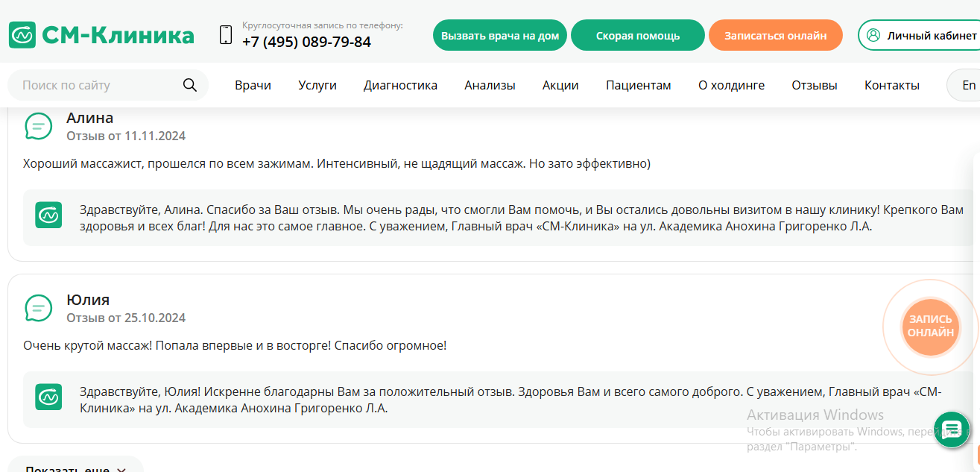This screenshot has height=472, width=980.
Task: Click the speech bubble icon beside Юлия's review
Action: [38, 307]
